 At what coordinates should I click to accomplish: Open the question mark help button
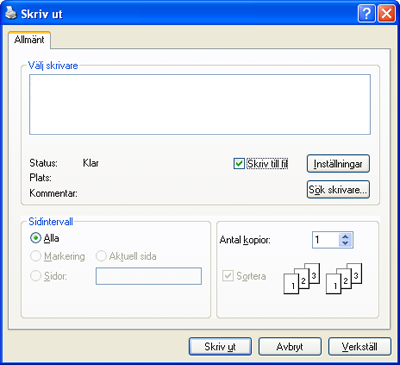point(367,14)
